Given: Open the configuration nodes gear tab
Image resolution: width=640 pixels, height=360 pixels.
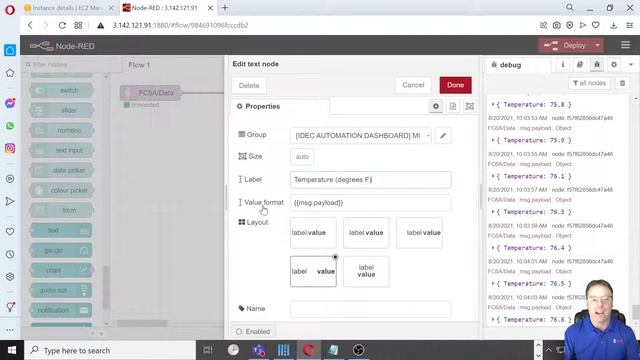Looking at the screenshot, I should coord(613,64).
